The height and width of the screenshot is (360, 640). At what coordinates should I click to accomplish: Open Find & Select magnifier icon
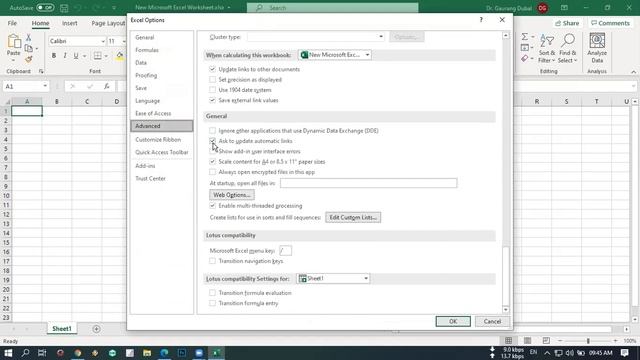(x=567, y=48)
